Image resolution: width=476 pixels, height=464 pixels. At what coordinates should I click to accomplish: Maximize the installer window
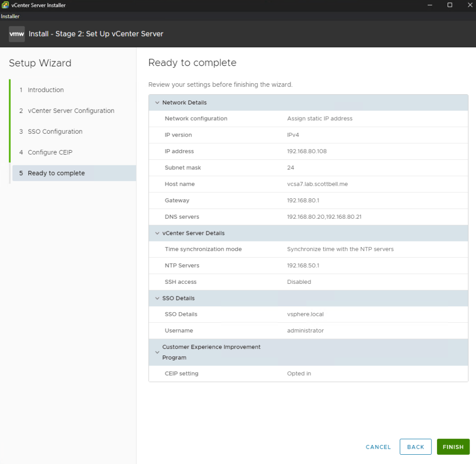pyautogui.click(x=450, y=5)
